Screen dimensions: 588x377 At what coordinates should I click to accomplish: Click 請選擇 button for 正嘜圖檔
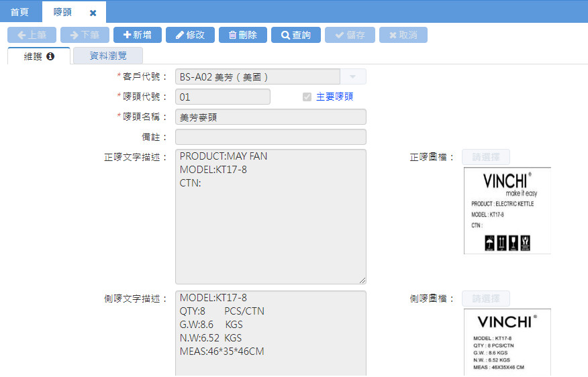[x=485, y=157]
